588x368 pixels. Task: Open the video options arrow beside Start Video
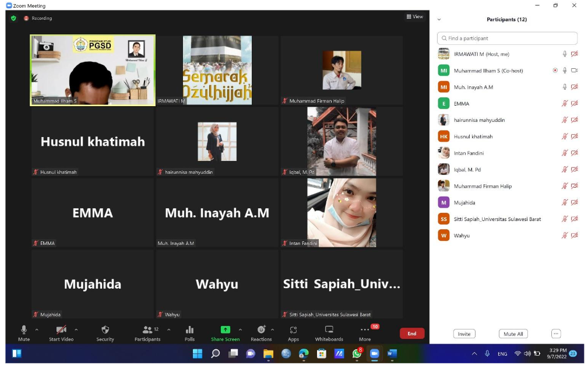point(76,330)
